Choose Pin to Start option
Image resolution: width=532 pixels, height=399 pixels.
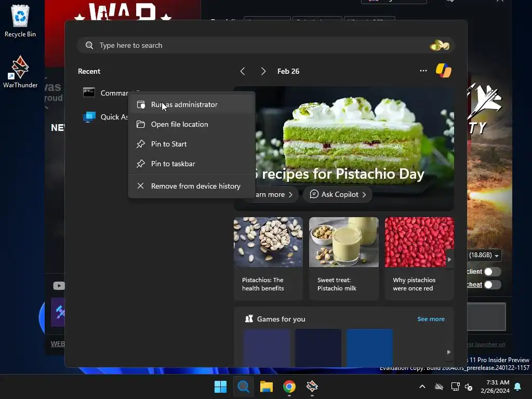191,144
